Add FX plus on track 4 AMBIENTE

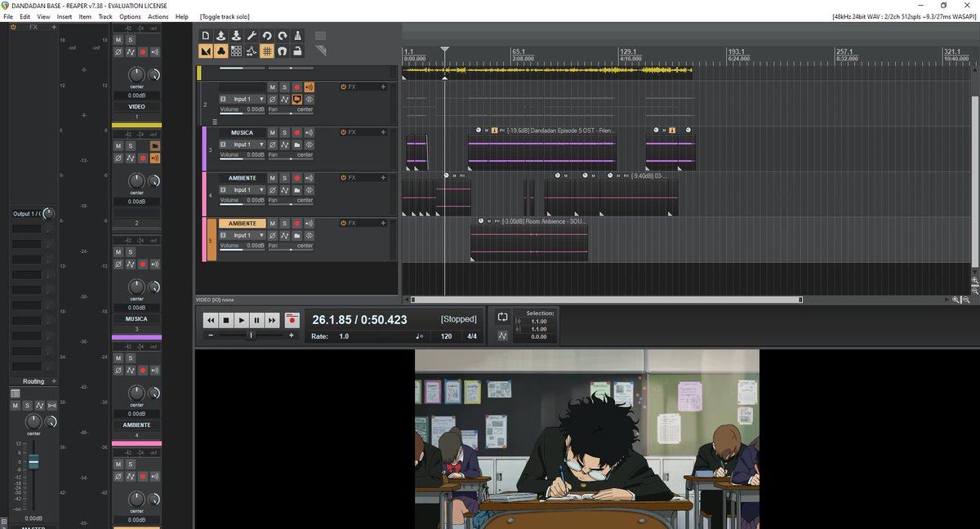click(x=382, y=177)
